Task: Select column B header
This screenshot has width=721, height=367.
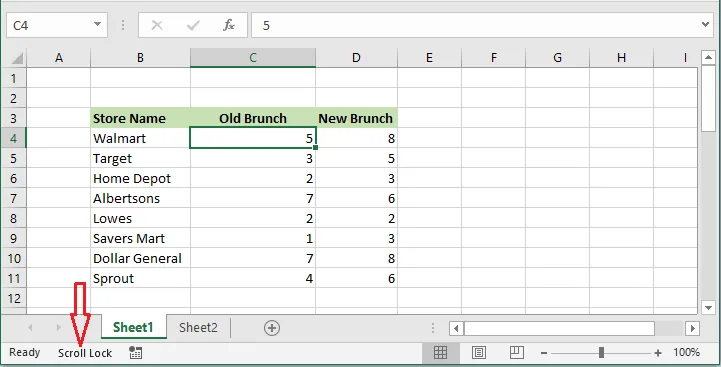Action: 140,58
